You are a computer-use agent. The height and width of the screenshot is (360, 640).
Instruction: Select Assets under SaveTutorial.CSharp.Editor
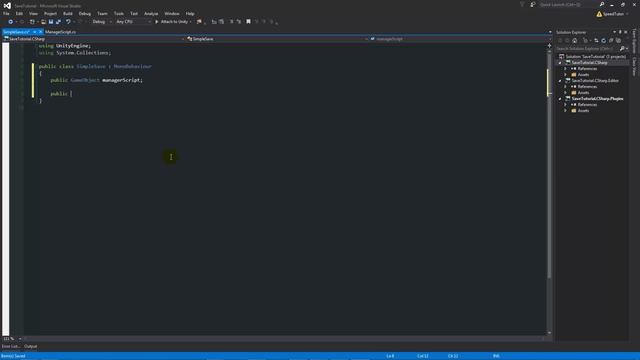583,93
